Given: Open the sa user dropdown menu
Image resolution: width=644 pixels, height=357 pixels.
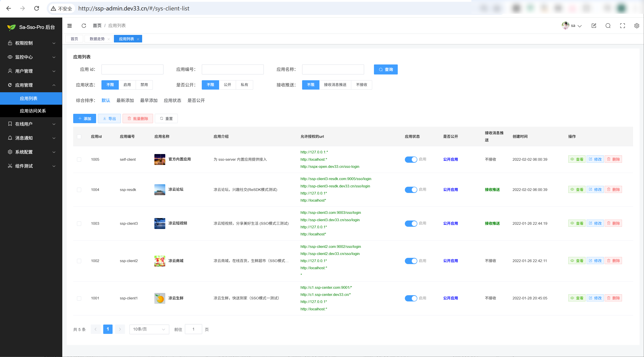Looking at the screenshot, I should pyautogui.click(x=573, y=26).
